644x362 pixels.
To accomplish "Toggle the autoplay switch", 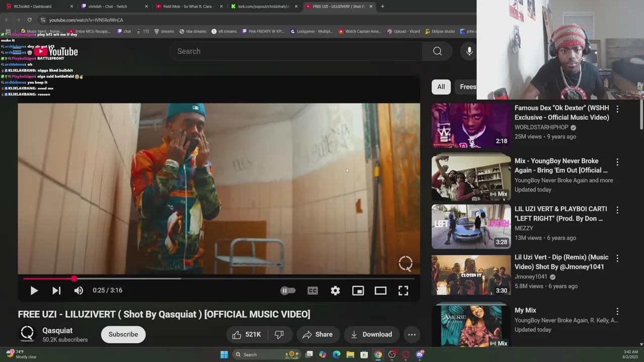I will coord(287,291).
